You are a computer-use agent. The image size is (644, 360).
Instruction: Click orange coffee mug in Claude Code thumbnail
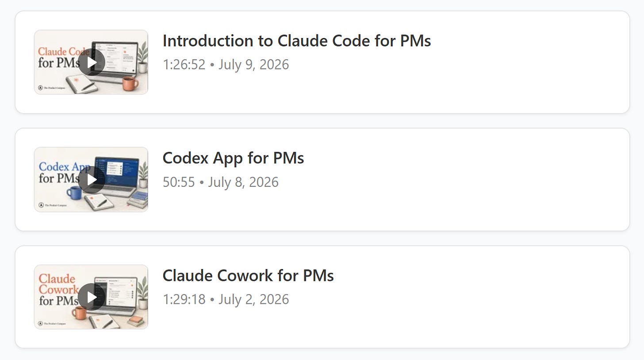[x=130, y=83]
